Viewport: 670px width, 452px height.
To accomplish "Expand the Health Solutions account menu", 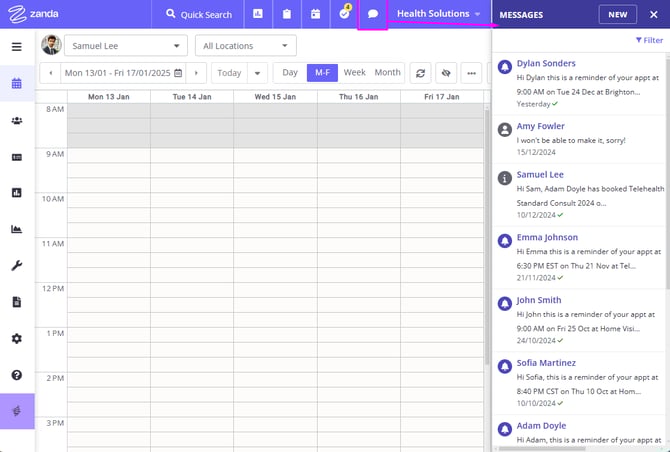I will click(439, 15).
